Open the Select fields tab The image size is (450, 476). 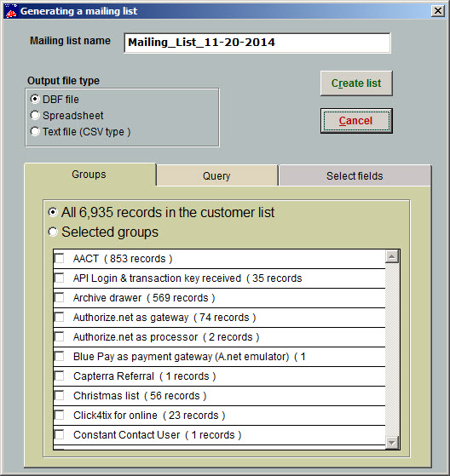point(355,175)
